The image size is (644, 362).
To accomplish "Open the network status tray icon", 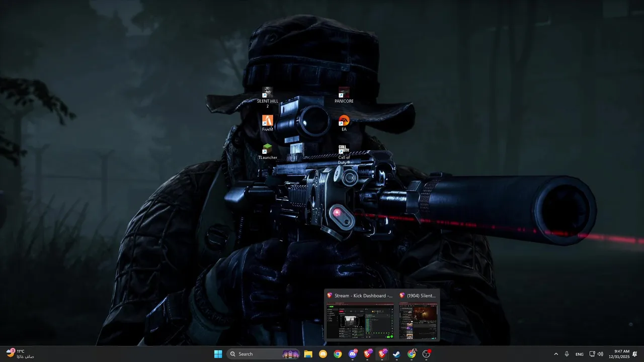I will [592, 354].
